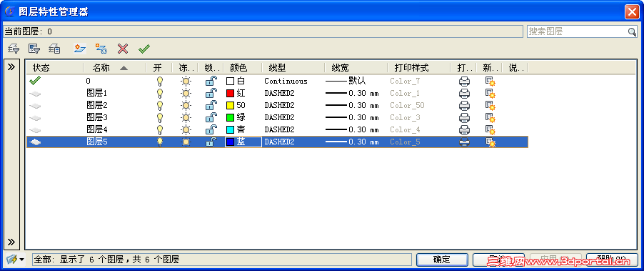Lock 图层3 using its padlock icon
The height and width of the screenshot is (271, 644).
coord(211,117)
